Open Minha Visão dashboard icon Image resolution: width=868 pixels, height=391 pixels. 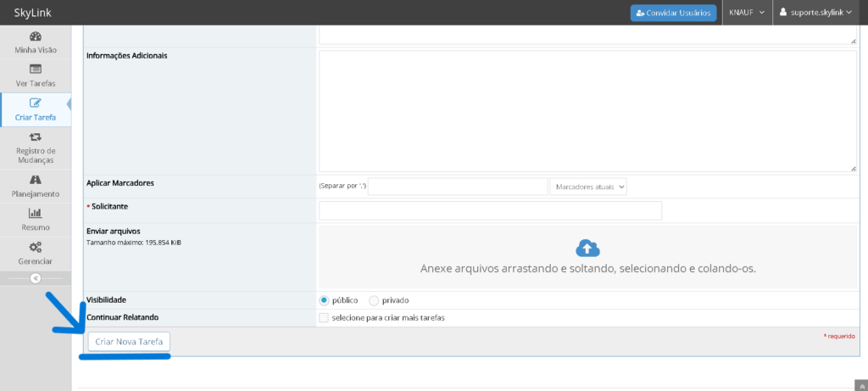tap(36, 37)
